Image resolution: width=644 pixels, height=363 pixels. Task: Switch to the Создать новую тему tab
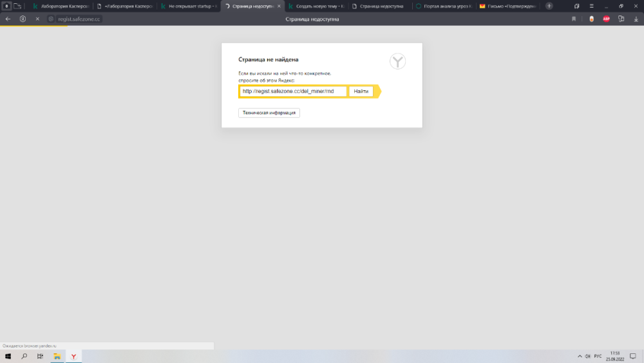[x=316, y=6]
